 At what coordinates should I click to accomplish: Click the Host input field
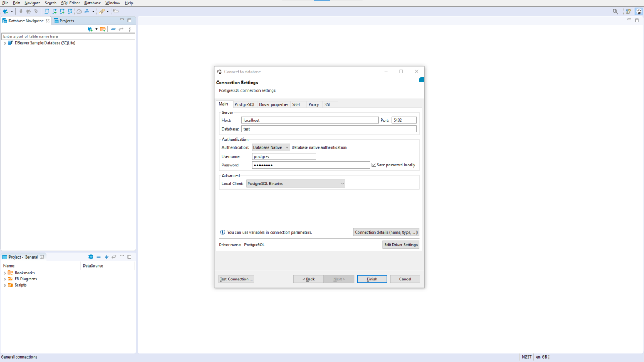310,120
